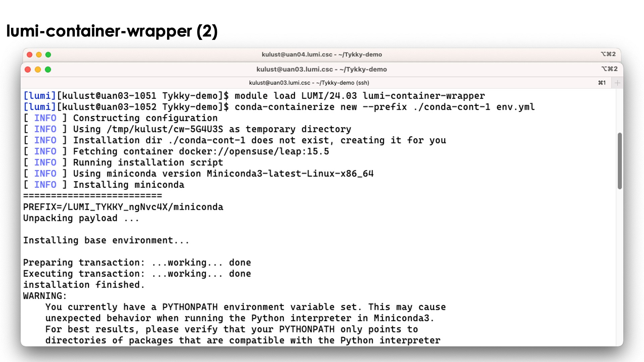Image resolution: width=644 pixels, height=362 pixels.
Task: Click the '/tmp/kulust/cw-5G4U3S' temporary directory line
Action: click(x=187, y=129)
